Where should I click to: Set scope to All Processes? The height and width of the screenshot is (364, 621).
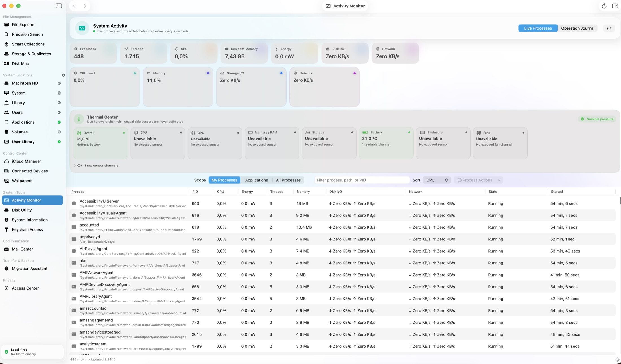tap(288, 180)
